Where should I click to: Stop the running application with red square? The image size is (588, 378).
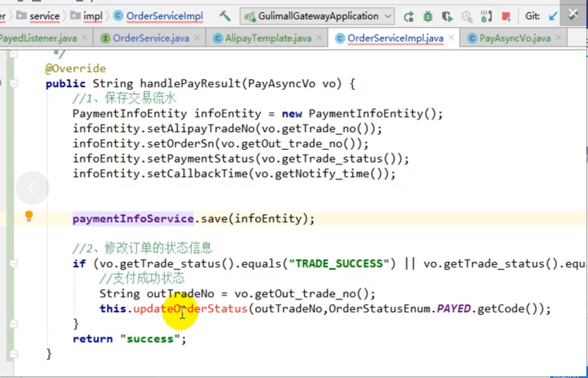tap(506, 17)
